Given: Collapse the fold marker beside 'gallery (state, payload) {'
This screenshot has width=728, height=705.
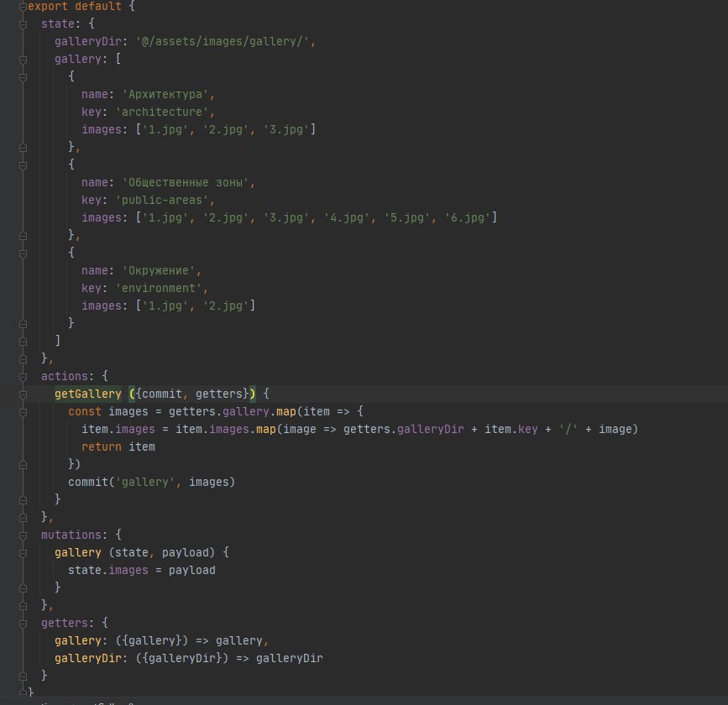Looking at the screenshot, I should point(23,553).
